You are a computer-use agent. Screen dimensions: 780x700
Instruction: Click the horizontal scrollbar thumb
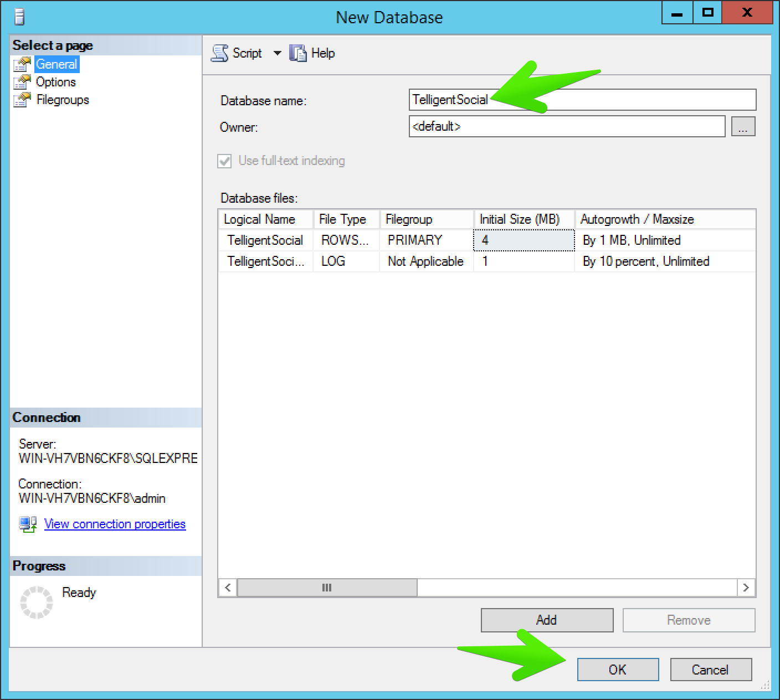tap(327, 588)
